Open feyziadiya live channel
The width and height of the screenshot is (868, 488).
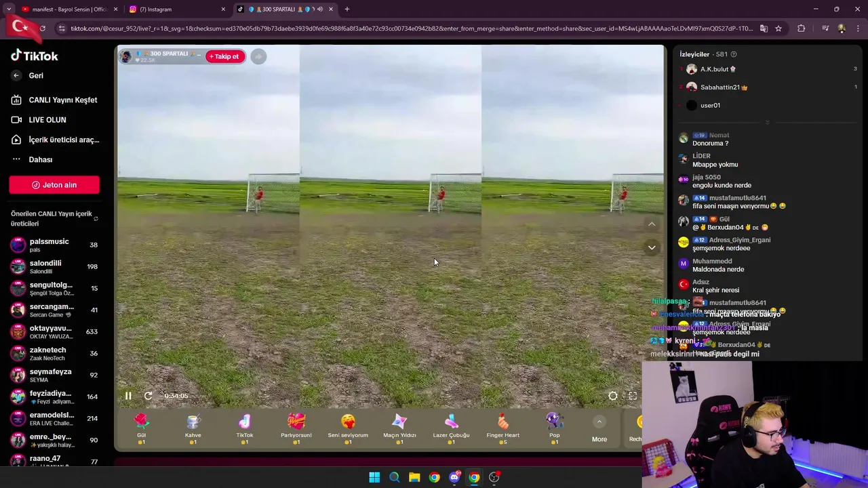54,396
